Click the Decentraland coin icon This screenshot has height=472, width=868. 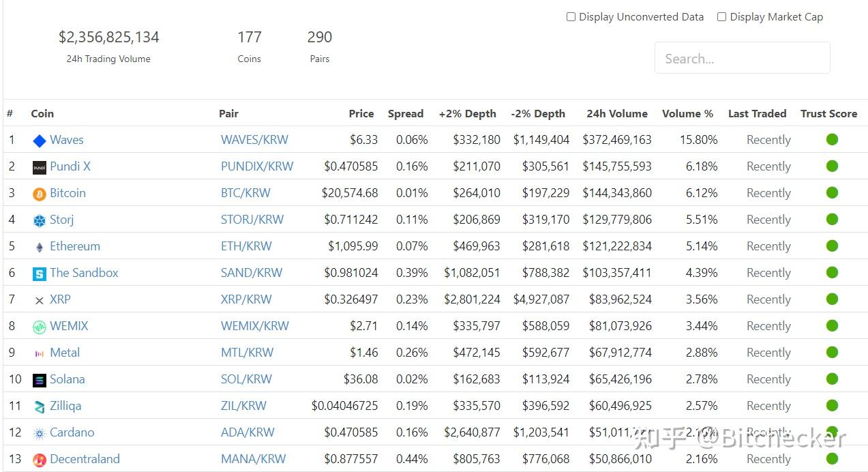40,460
